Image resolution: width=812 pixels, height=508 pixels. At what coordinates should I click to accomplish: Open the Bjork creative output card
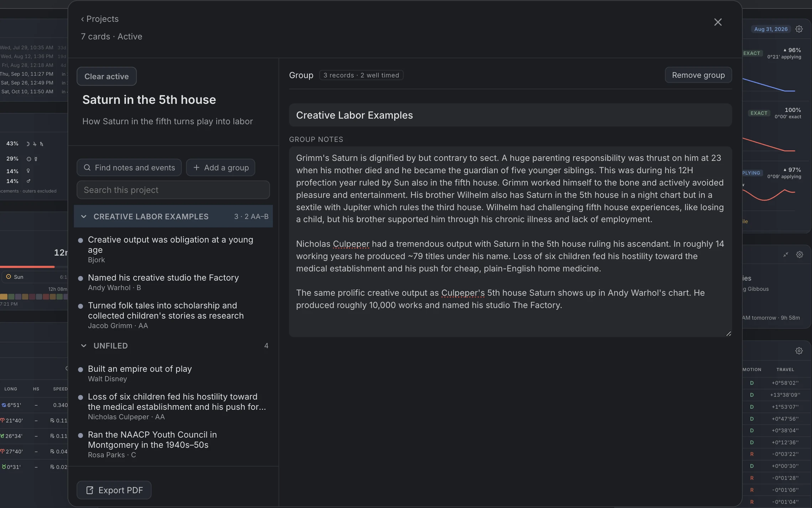[x=173, y=249]
